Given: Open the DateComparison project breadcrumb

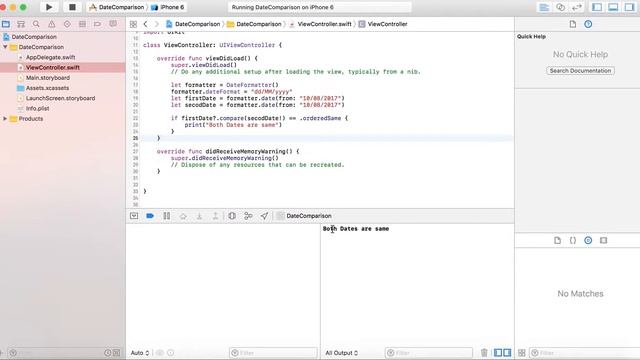Looking at the screenshot, I should 193,24.
